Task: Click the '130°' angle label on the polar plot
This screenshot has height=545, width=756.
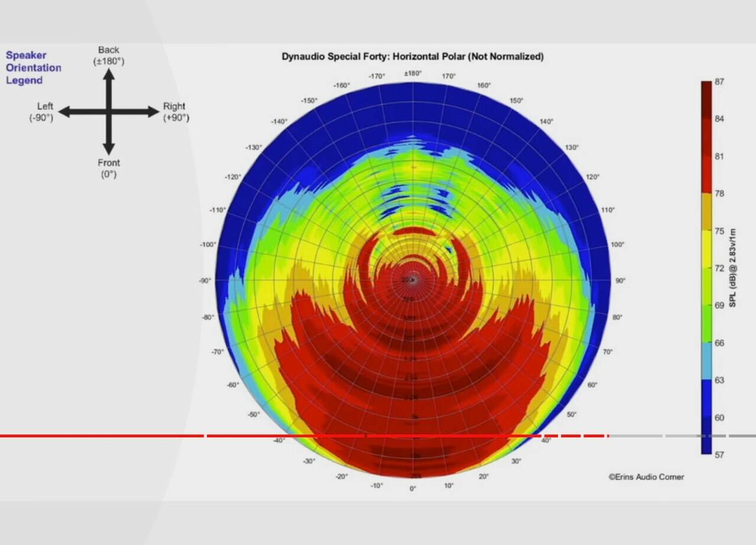Action: pos(572,148)
